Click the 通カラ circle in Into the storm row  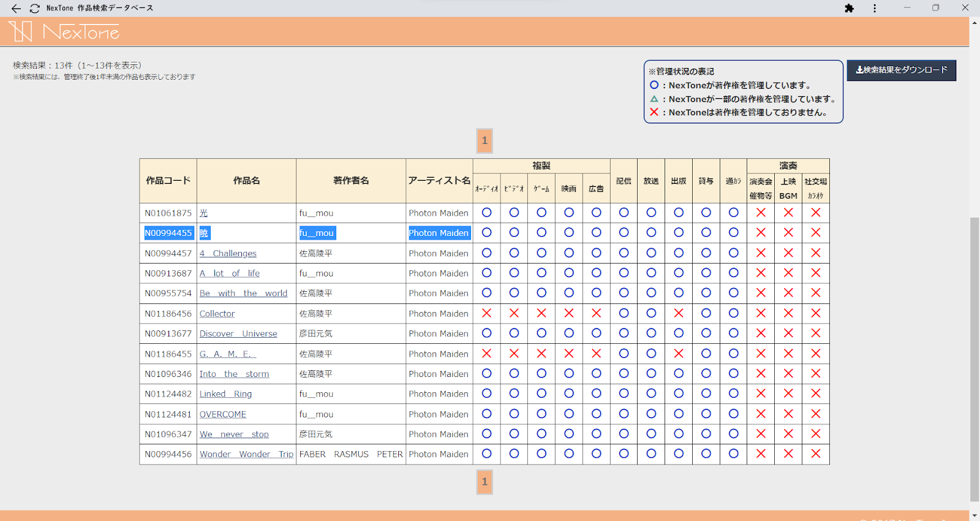[734, 374]
